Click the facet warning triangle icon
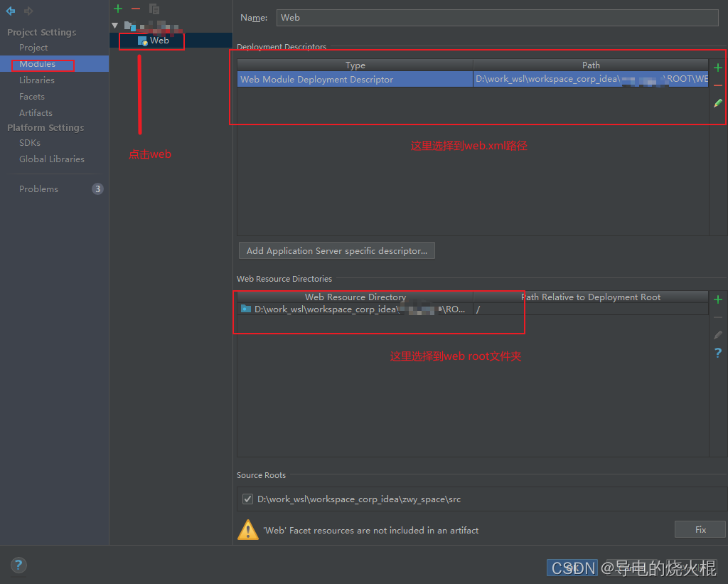Image resolution: width=728 pixels, height=584 pixels. point(248,530)
